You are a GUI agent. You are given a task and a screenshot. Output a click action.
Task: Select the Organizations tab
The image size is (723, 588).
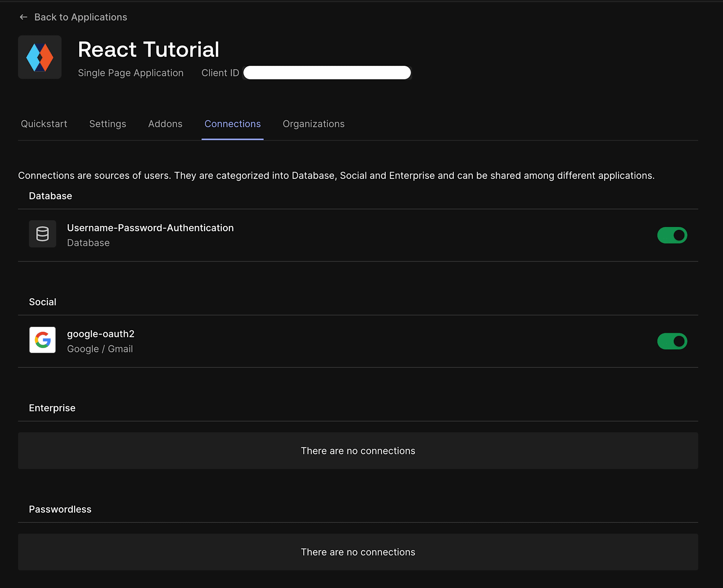click(313, 124)
